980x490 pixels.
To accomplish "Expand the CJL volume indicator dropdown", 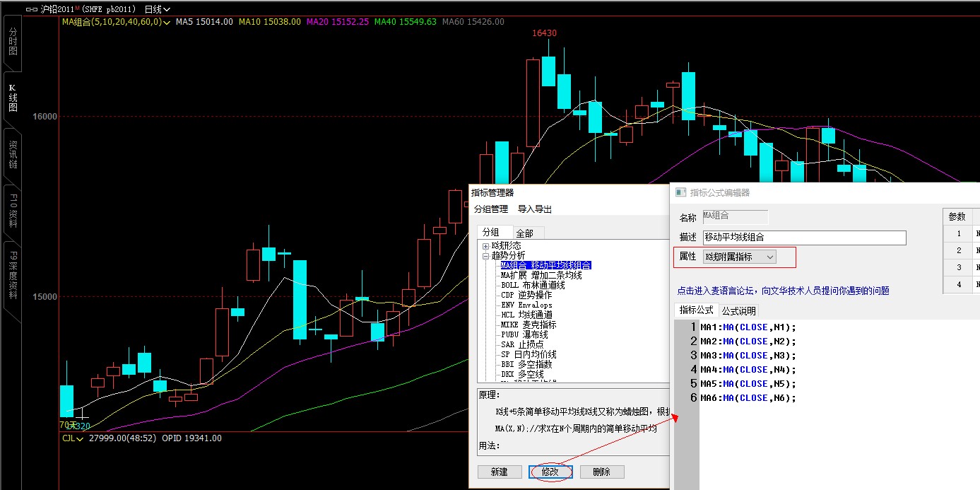I will coord(80,438).
